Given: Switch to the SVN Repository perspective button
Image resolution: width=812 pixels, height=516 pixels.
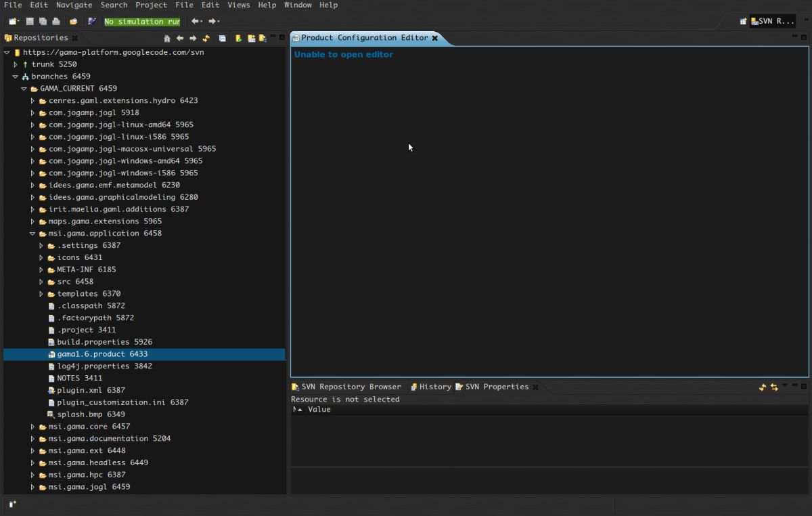Looking at the screenshot, I should tap(773, 22).
